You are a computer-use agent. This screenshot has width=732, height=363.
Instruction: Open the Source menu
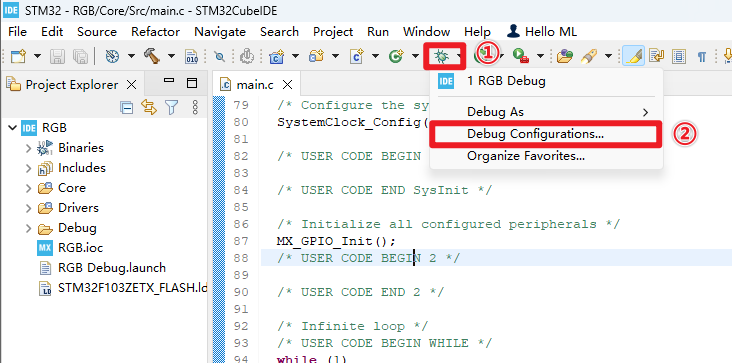coord(97,32)
